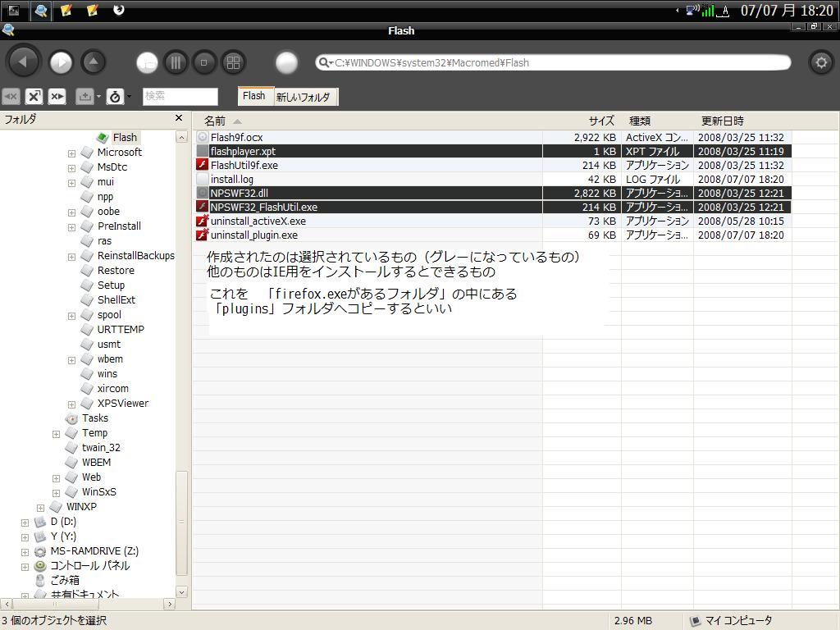Sort by the 名前 column header
Viewport: 840px width, 630px height.
pos(215,121)
